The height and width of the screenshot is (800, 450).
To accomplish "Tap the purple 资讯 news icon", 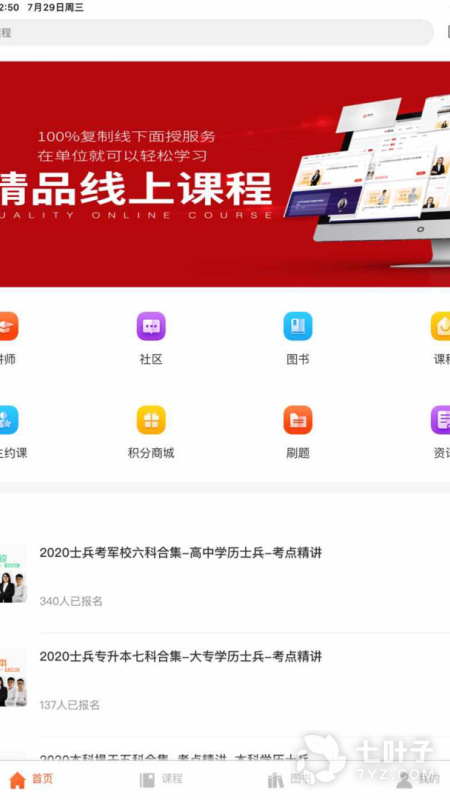I will pyautogui.click(x=441, y=420).
